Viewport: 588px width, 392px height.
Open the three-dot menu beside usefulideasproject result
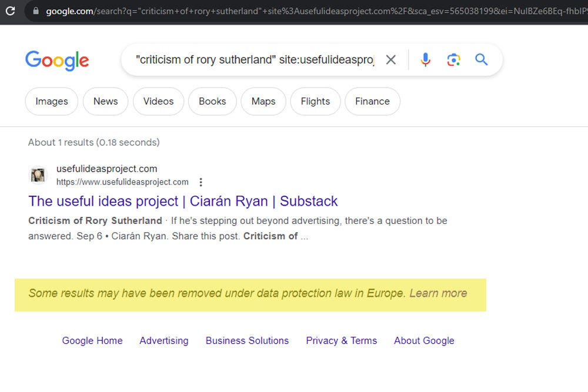click(x=201, y=182)
